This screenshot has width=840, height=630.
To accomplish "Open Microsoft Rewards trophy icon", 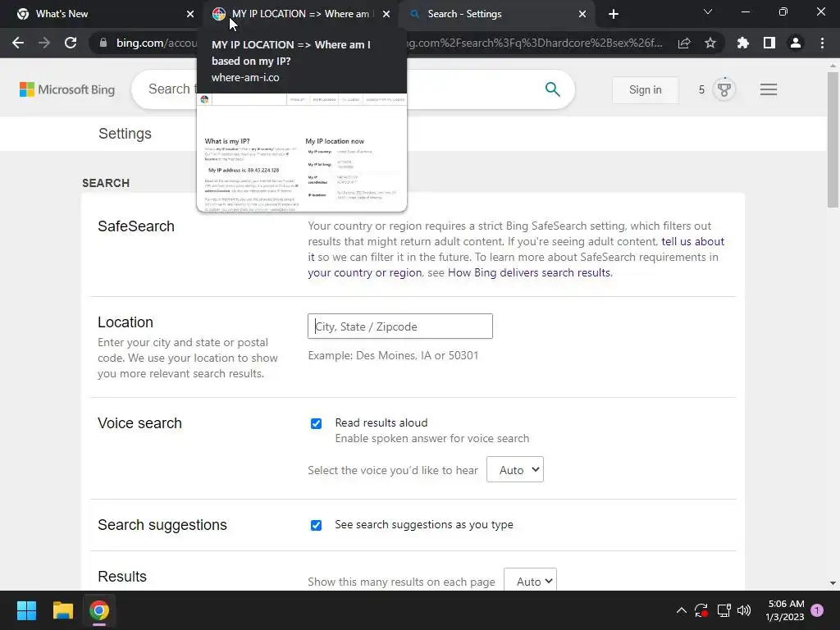I will (724, 89).
